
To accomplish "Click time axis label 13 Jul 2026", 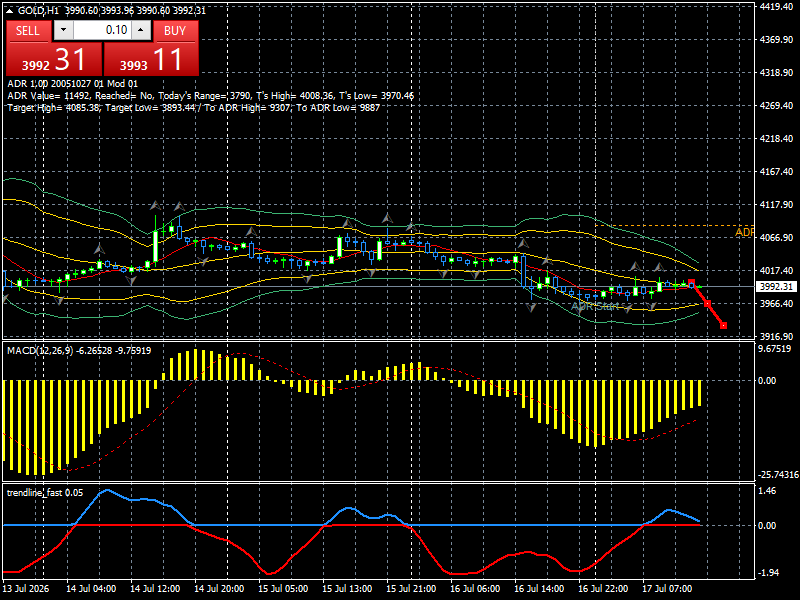I will [x=26, y=589].
